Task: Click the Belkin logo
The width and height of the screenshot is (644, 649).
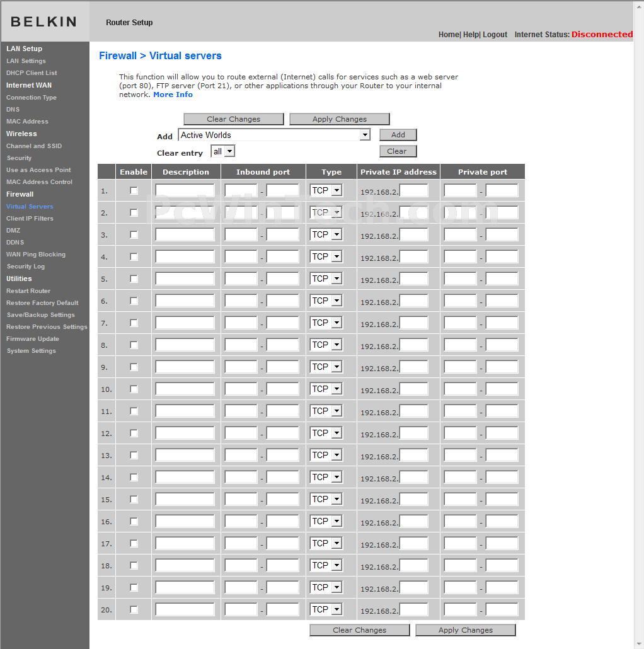Action: [x=44, y=21]
